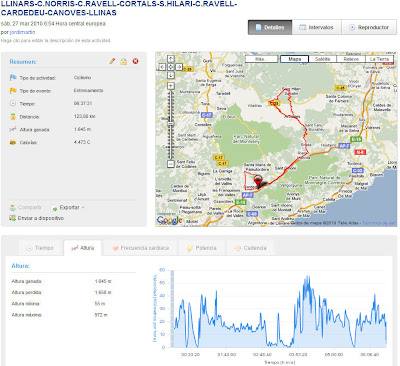Click the 'Altura:' stats section heading
This screenshot has height=366, width=400.
coord(21,266)
